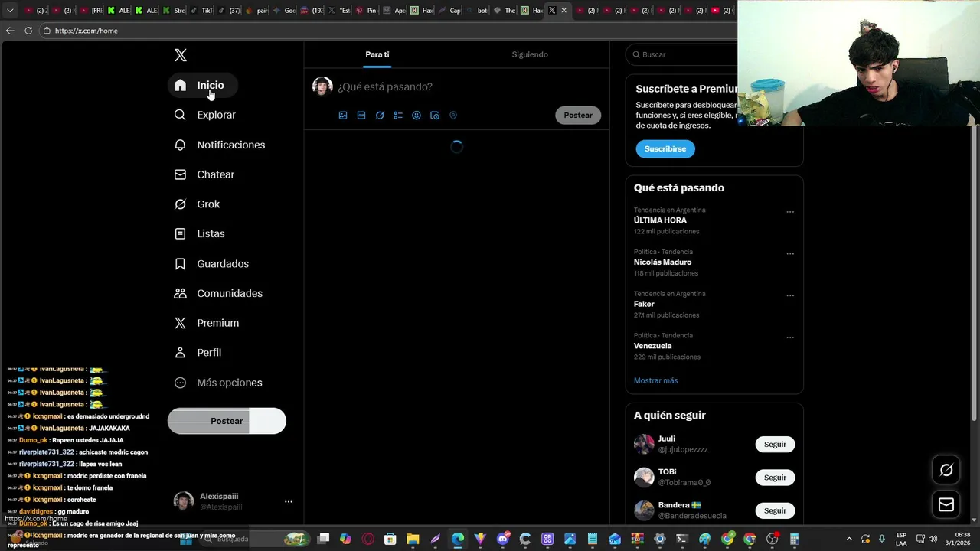Open Perfil in sidebar
The width and height of the screenshot is (980, 551).
(x=198, y=353)
